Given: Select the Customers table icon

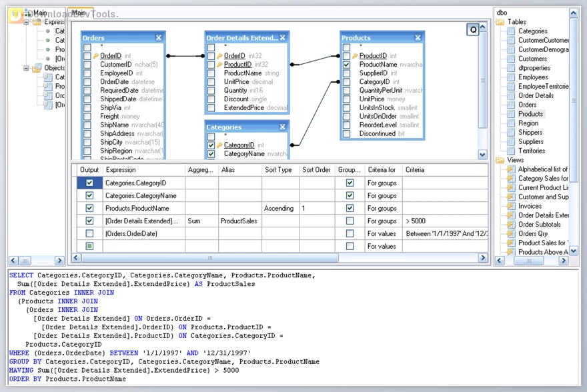Looking at the screenshot, I should [511, 59].
